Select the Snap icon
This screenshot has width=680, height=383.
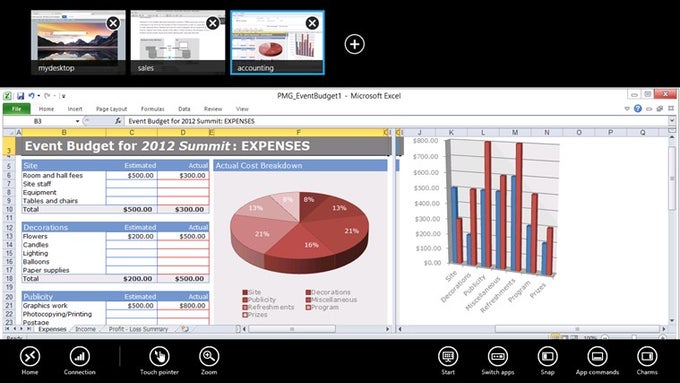click(547, 357)
